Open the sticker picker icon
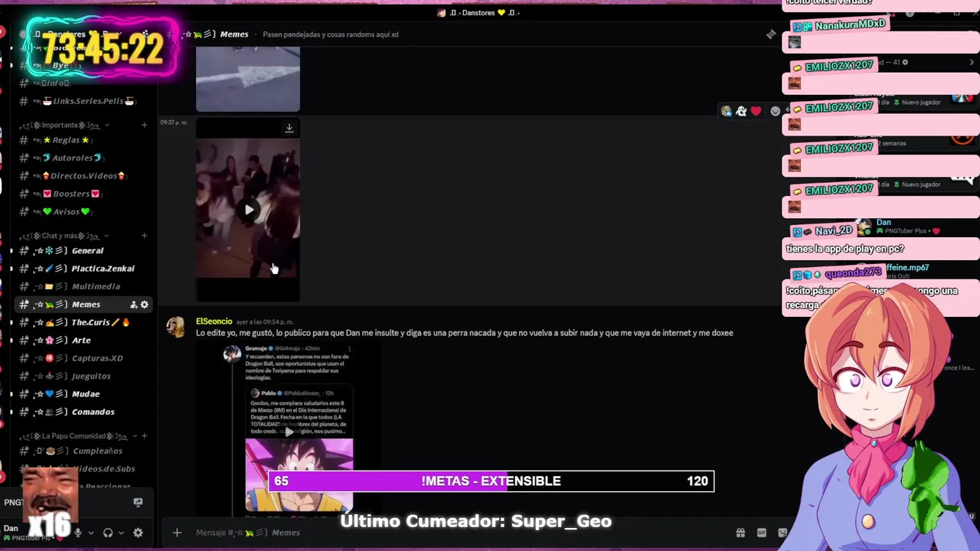Image resolution: width=980 pixels, height=551 pixels. pos(782,533)
